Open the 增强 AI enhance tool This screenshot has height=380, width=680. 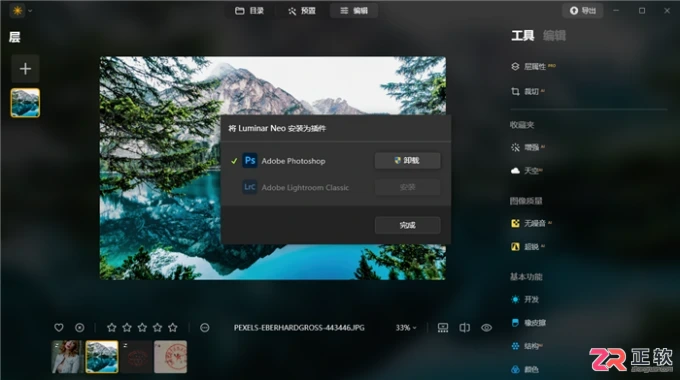click(x=528, y=147)
